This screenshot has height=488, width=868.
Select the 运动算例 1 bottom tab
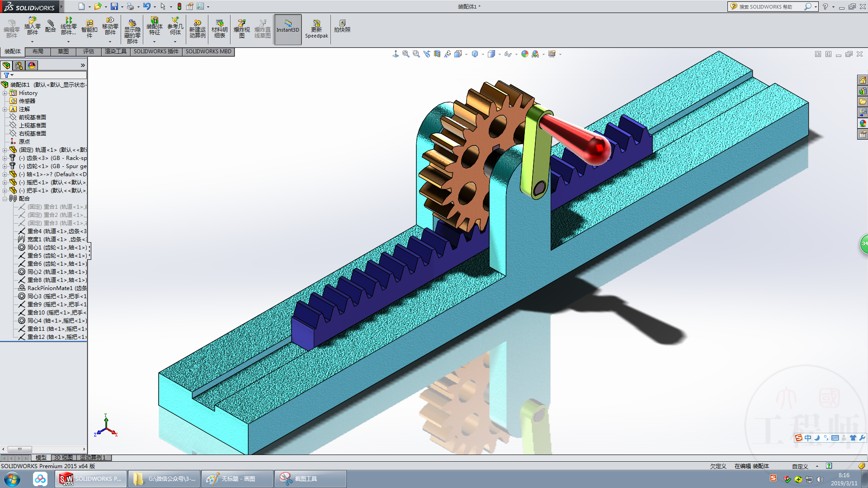[93, 458]
